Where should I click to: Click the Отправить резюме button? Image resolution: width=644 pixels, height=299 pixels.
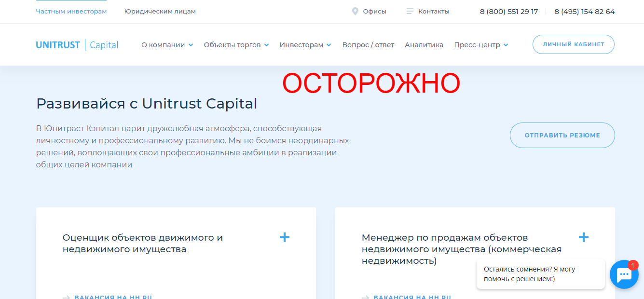[x=562, y=135]
